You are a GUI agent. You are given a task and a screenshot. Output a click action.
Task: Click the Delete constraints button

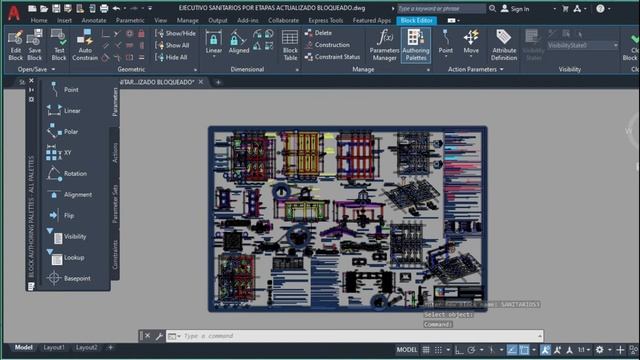(x=318, y=33)
